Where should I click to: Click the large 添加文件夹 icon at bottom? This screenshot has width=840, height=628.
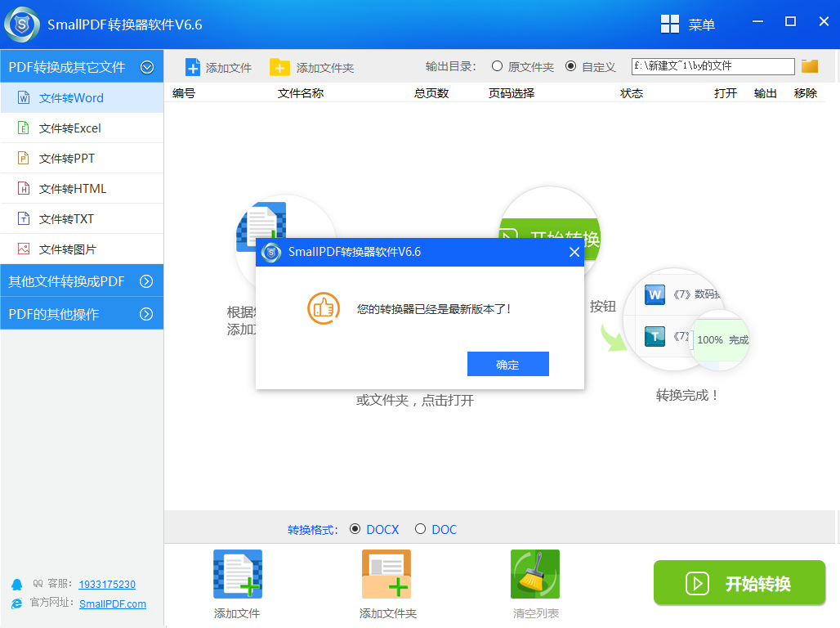(x=386, y=574)
